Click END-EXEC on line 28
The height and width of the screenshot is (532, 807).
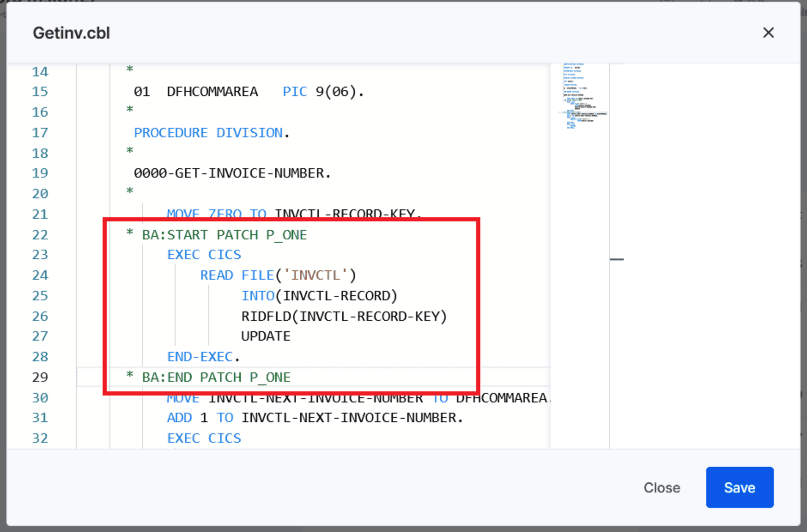point(200,357)
